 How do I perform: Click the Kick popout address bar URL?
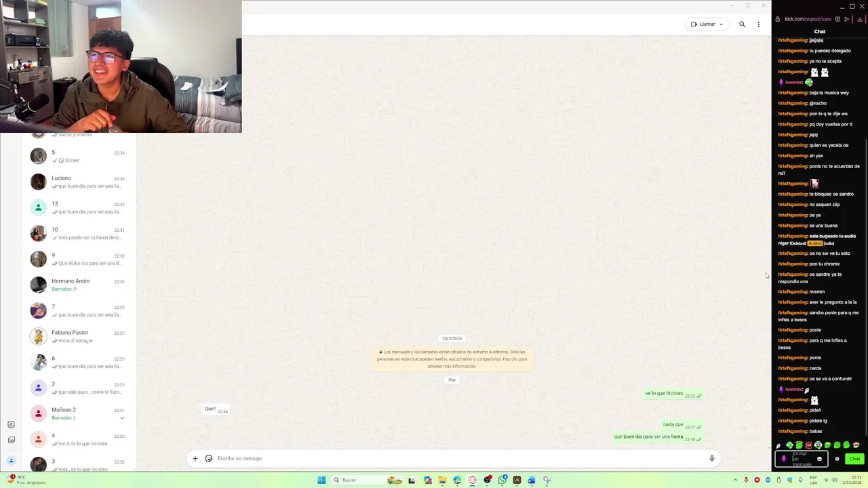(x=808, y=19)
